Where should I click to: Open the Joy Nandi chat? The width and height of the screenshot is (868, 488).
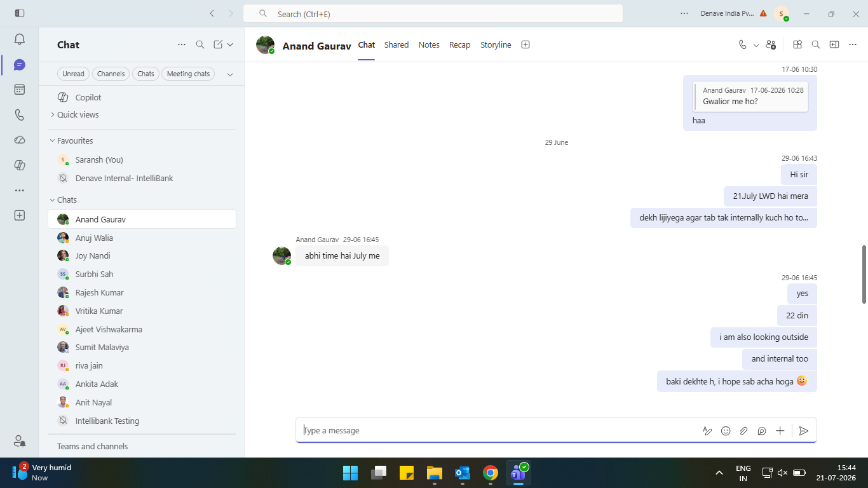[x=142, y=256]
